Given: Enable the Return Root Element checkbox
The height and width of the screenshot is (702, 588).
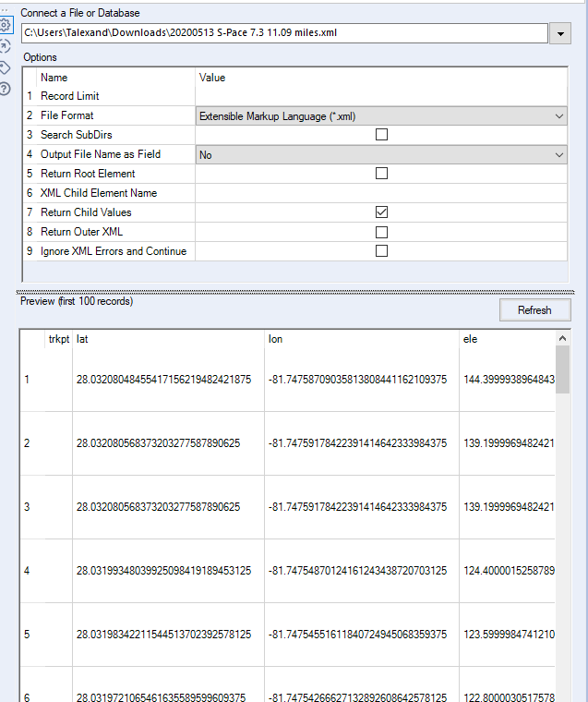Looking at the screenshot, I should [381, 174].
